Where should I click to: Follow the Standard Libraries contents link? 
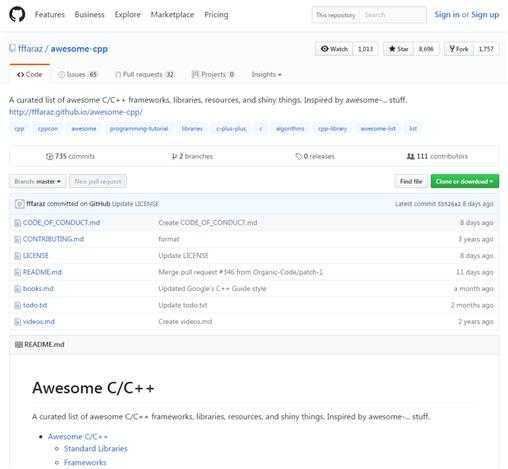96,448
